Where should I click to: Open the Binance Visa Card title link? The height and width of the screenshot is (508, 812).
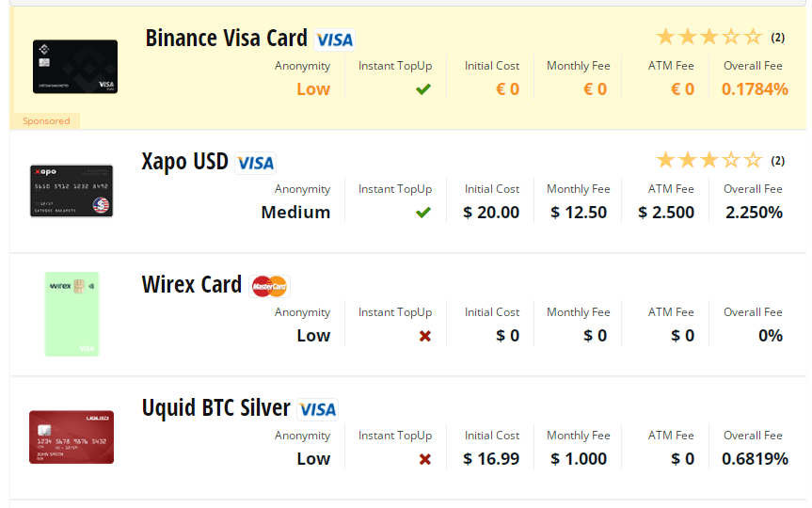pos(226,39)
